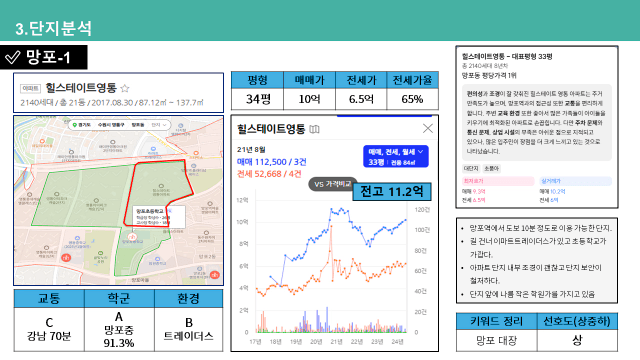This screenshot has height=360, width=640.
Task: Click the 초품아 tag
Action: (491, 168)
